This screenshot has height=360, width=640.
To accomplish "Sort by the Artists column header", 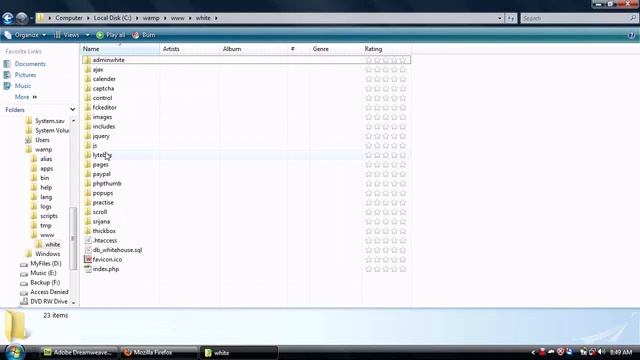I will pos(190,49).
